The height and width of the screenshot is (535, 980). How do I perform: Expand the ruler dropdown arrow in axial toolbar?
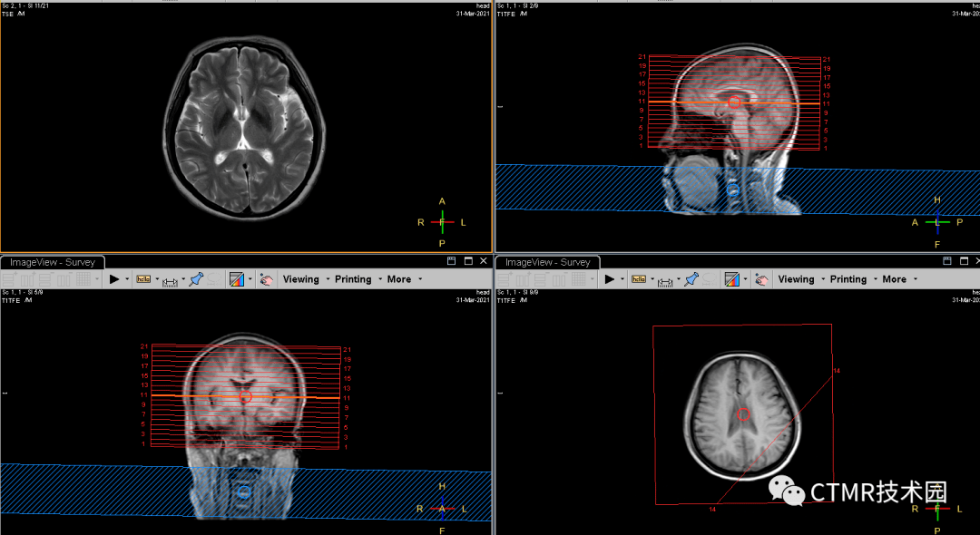pyautogui.click(x=678, y=279)
